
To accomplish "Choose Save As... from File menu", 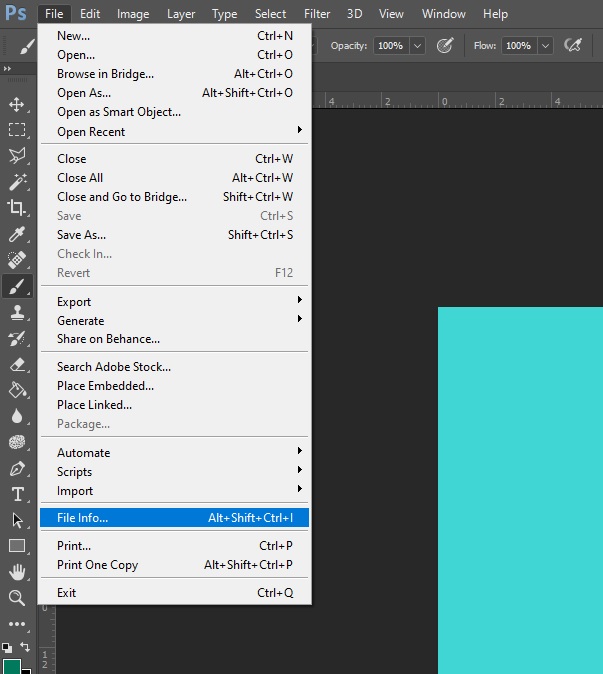I will tap(82, 235).
